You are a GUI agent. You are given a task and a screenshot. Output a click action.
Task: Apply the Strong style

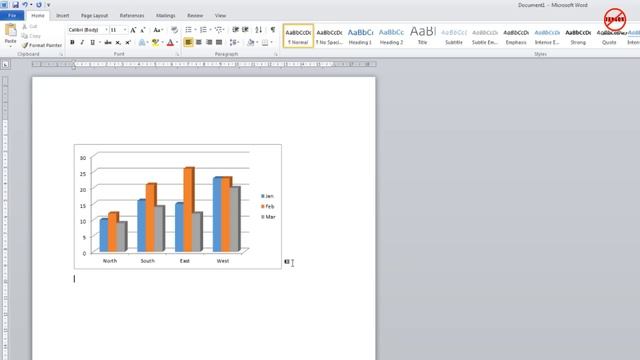point(578,36)
